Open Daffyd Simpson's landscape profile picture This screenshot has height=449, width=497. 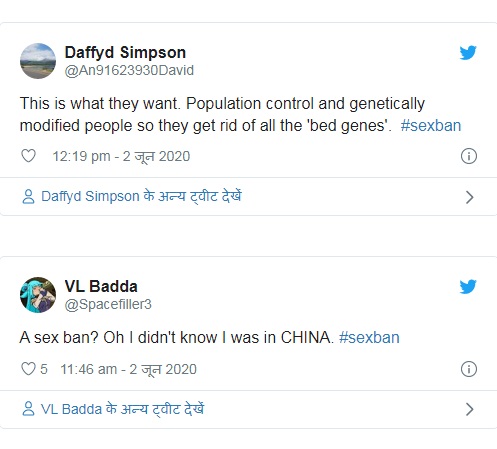pos(38,61)
